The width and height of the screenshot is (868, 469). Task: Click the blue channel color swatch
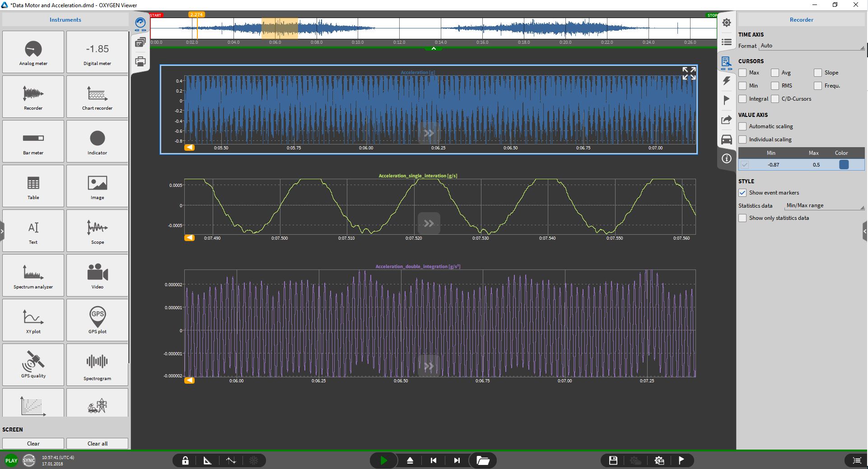[844, 165]
